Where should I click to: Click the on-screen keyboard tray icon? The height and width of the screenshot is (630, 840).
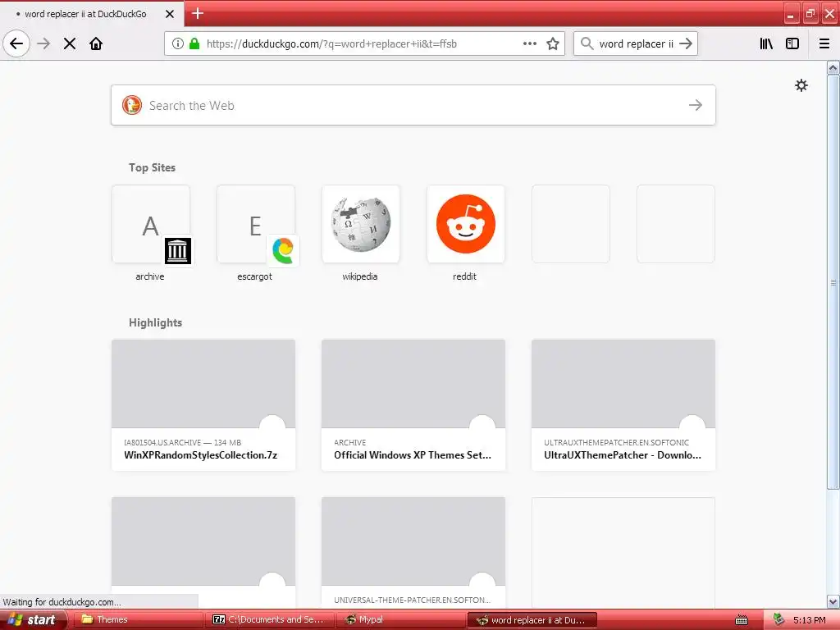click(x=742, y=620)
